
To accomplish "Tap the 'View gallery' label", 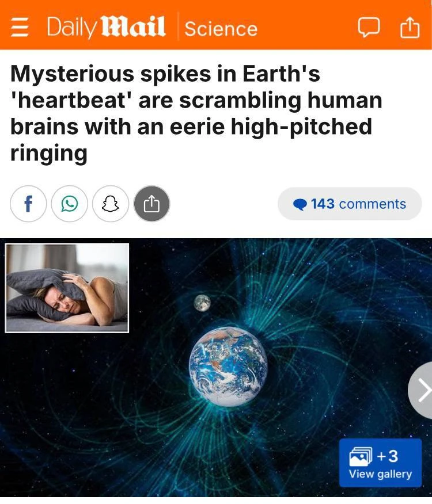I will pos(380,474).
